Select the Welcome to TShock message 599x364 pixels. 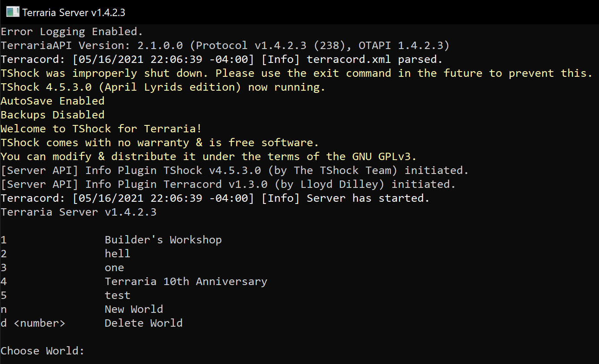click(100, 128)
